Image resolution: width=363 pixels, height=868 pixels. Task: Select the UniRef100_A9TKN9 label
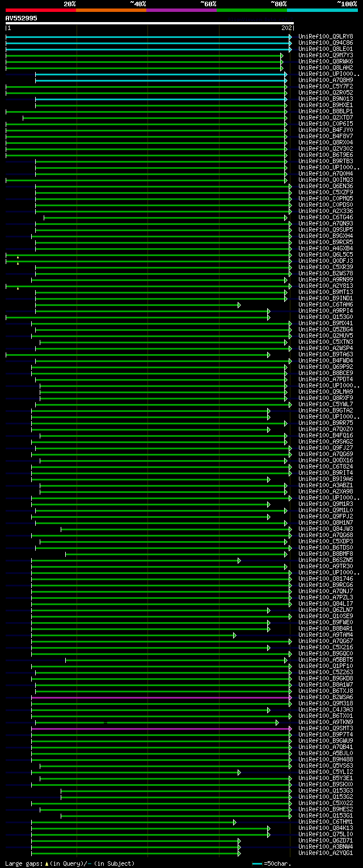[x=326, y=722]
